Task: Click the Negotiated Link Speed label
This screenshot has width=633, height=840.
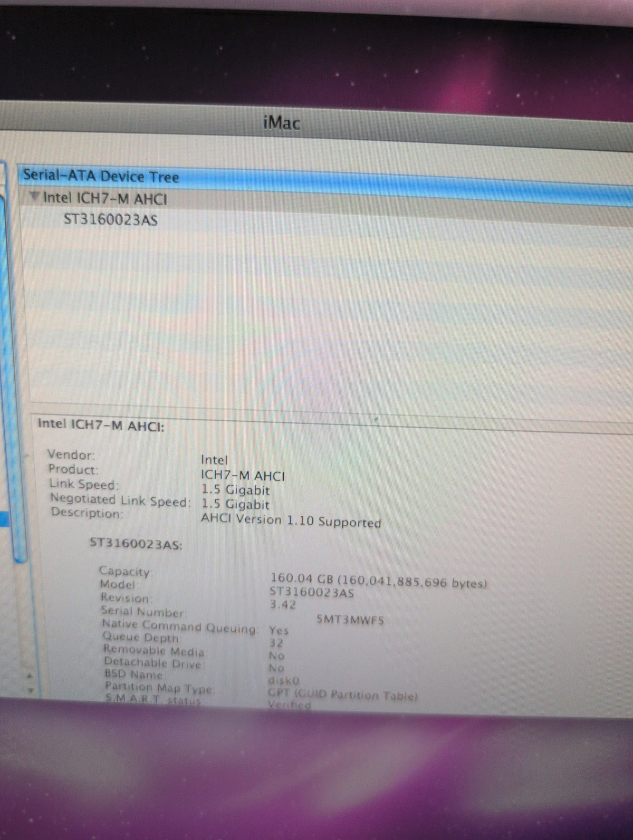Action: point(120,499)
